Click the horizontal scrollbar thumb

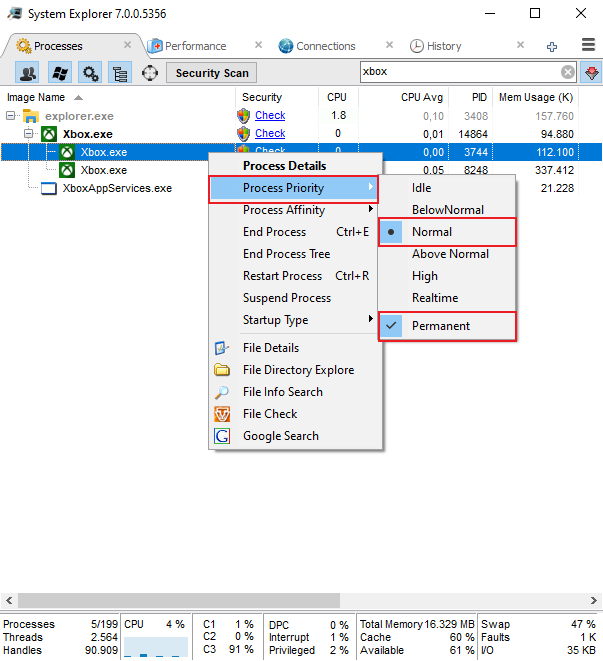pyautogui.click(x=179, y=600)
